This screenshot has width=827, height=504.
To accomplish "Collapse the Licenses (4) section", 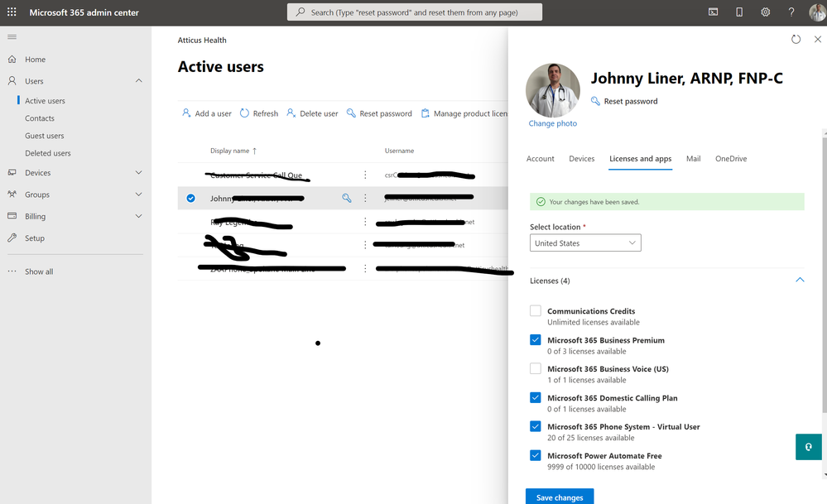I will (x=800, y=280).
